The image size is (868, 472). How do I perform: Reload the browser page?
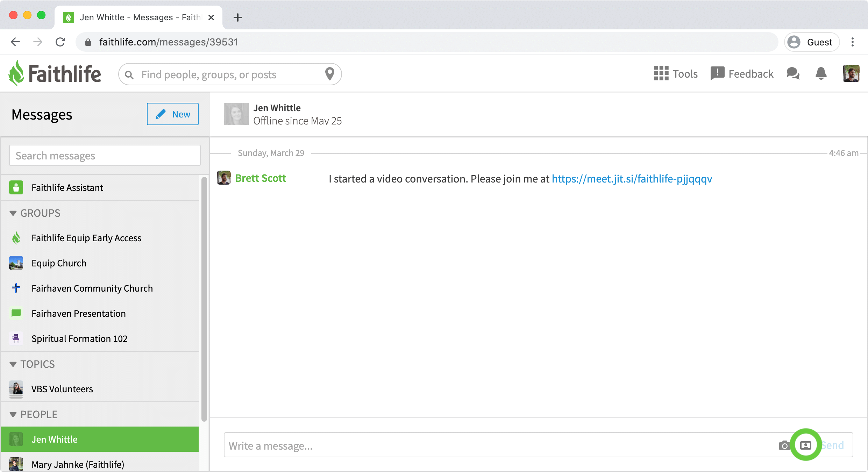(61, 42)
